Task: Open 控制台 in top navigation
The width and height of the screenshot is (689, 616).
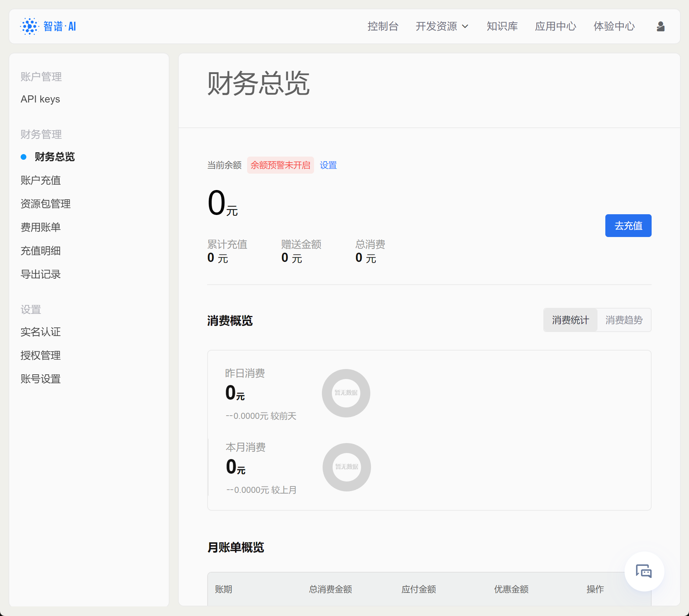Action: tap(383, 26)
